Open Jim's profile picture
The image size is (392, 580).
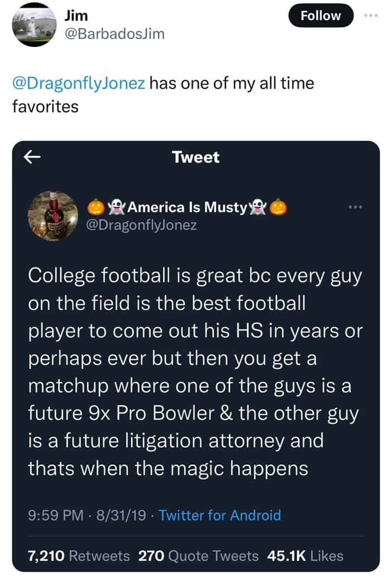coord(33,25)
